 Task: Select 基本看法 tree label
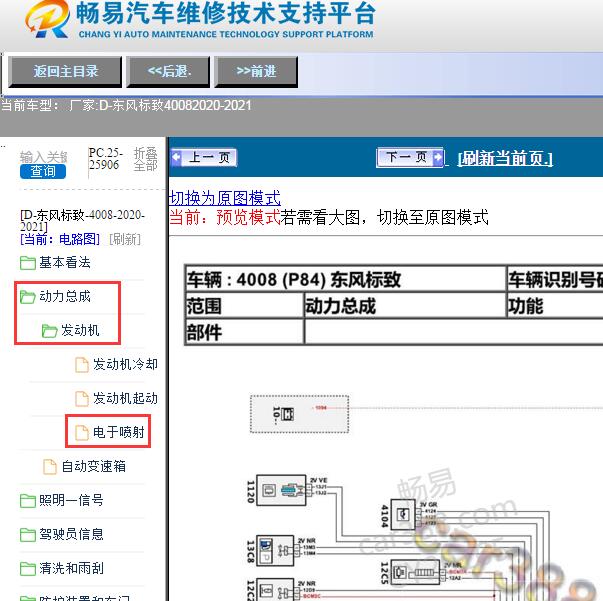pos(65,263)
